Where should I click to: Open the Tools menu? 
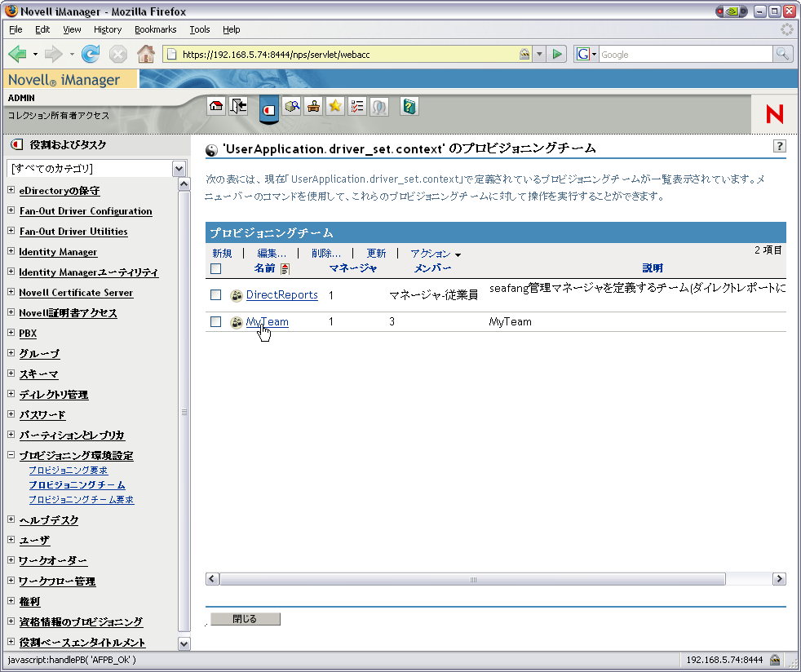200,29
